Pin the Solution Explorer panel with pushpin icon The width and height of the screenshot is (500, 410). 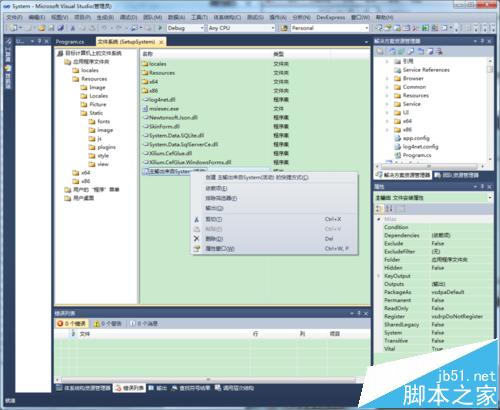(x=482, y=41)
